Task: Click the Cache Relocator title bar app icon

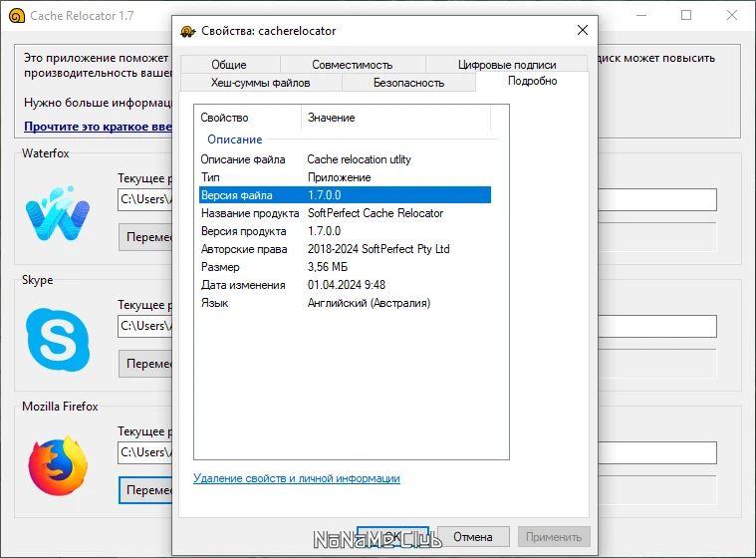Action: 16,16
